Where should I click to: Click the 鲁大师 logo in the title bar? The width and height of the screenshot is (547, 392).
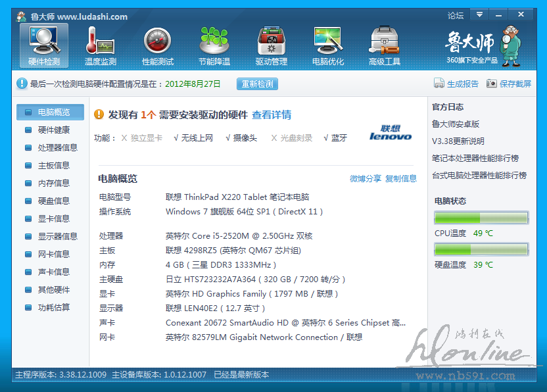click(x=22, y=16)
